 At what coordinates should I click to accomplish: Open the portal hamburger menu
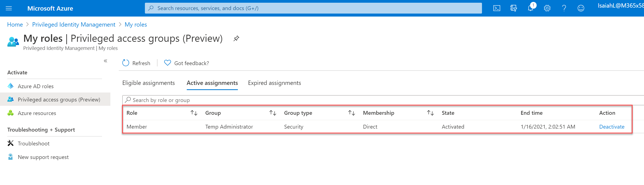click(x=9, y=8)
